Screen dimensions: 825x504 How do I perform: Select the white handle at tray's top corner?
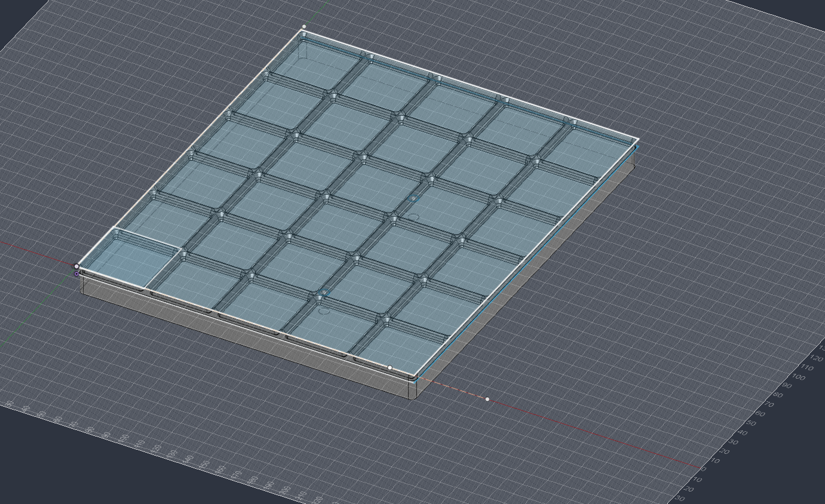(x=304, y=26)
